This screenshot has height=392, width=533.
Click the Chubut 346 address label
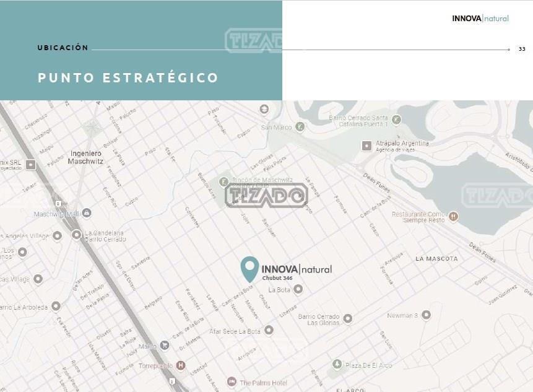coord(277,278)
